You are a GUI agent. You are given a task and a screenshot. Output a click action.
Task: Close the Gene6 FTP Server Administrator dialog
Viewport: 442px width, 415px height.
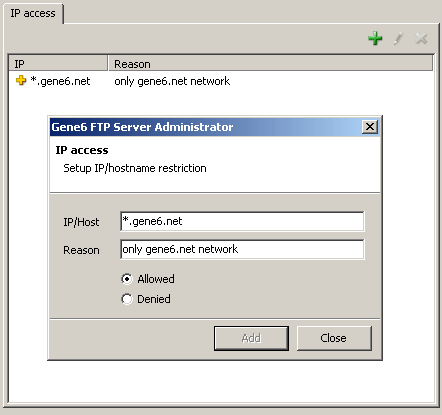click(x=370, y=127)
